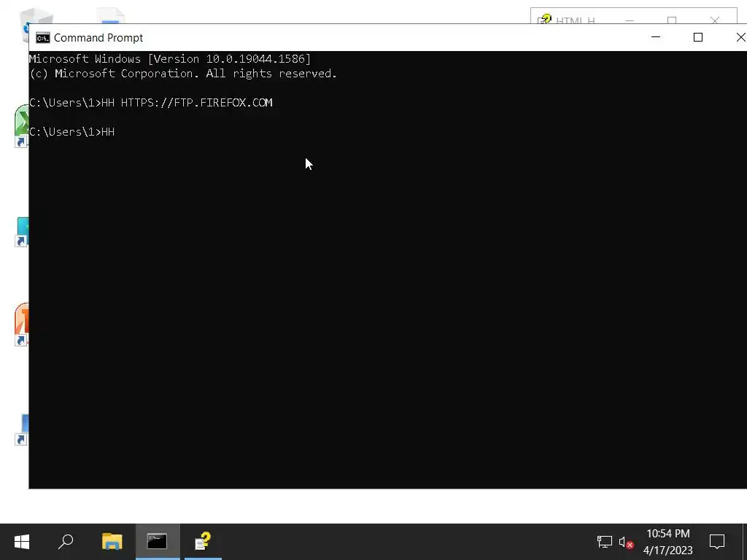Click the current prompt line ending with HH
747x560 pixels.
coord(71,132)
